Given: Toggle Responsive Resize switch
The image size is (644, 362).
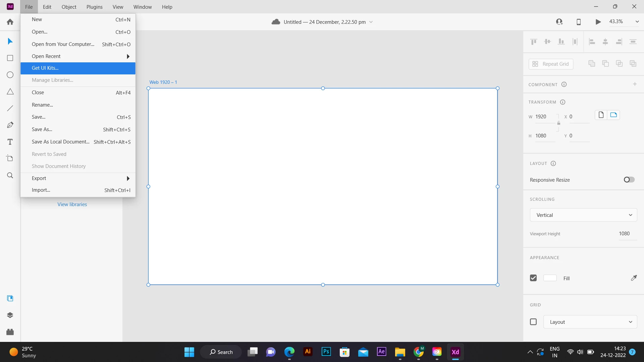Looking at the screenshot, I should [x=629, y=180].
